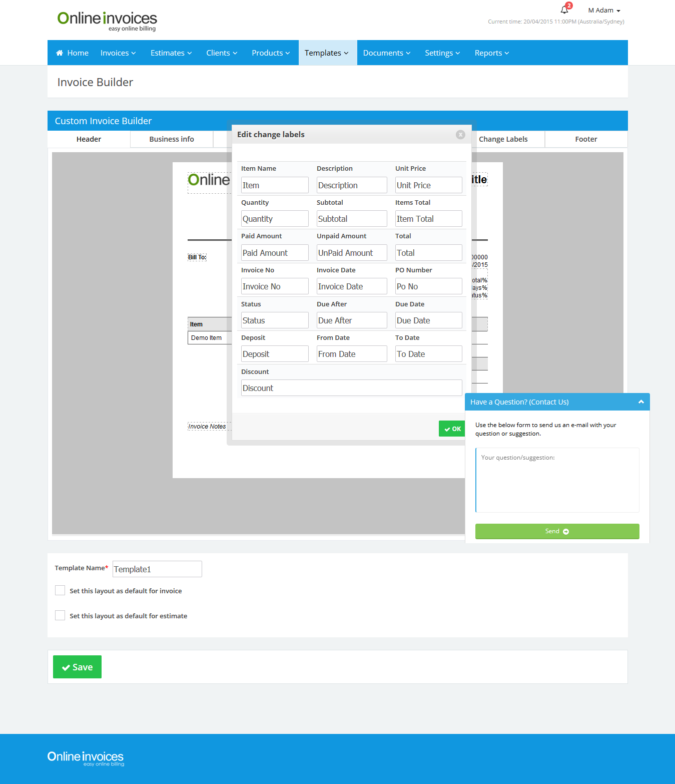Select the Business info tab
This screenshot has height=784, width=675.
click(x=172, y=139)
